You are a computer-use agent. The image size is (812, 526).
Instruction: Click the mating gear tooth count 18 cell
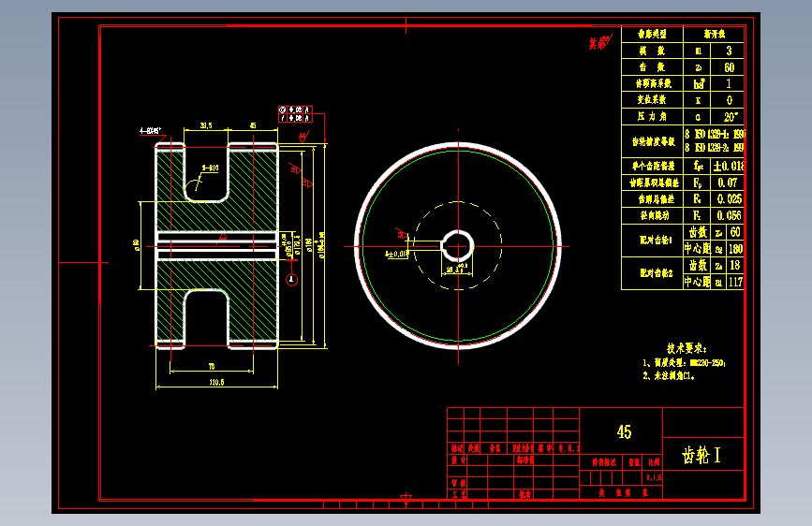(735, 266)
